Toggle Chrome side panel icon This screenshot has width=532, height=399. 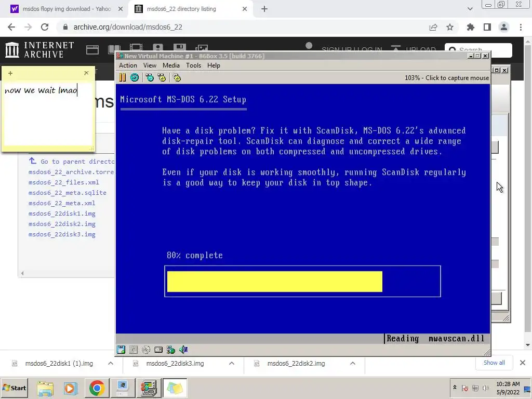pos(487,27)
